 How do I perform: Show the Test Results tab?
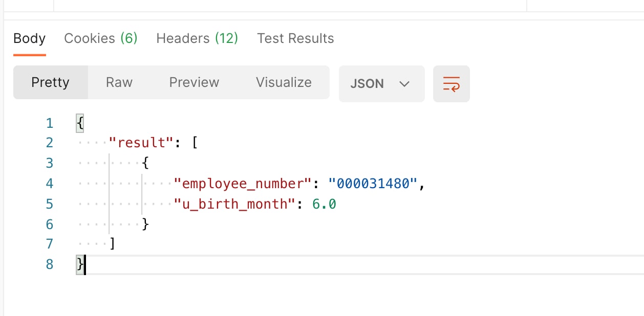[295, 38]
